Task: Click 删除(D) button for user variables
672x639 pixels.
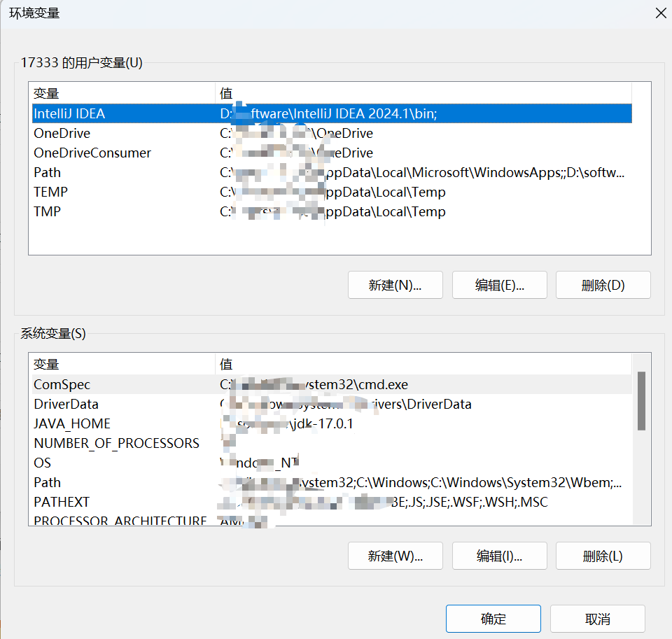Action: pos(603,285)
